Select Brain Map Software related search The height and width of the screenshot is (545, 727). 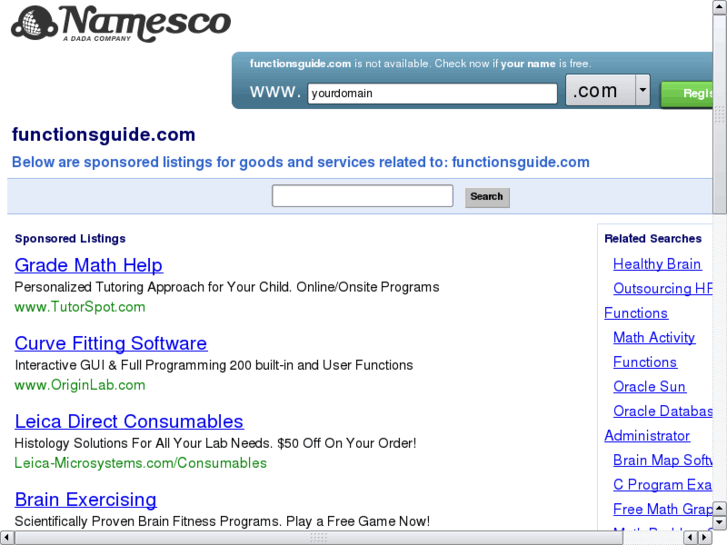point(663,460)
